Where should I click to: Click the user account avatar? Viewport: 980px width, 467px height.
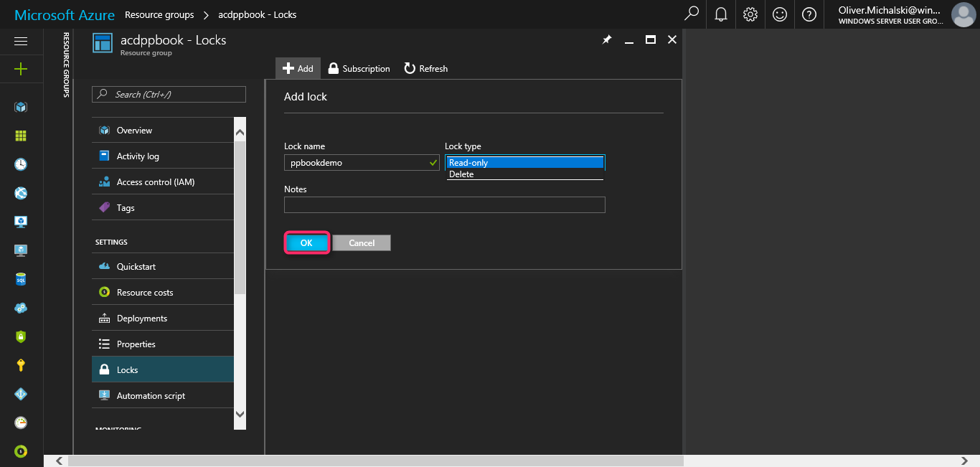[963, 14]
